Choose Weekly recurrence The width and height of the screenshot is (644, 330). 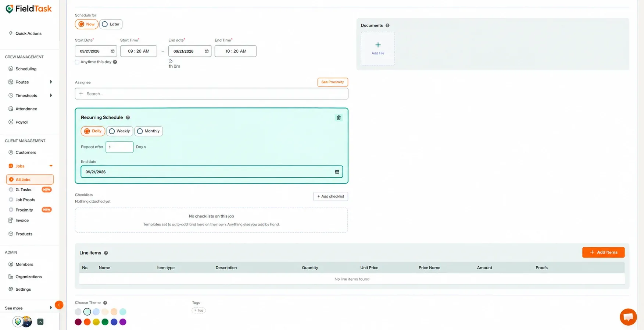click(x=119, y=131)
